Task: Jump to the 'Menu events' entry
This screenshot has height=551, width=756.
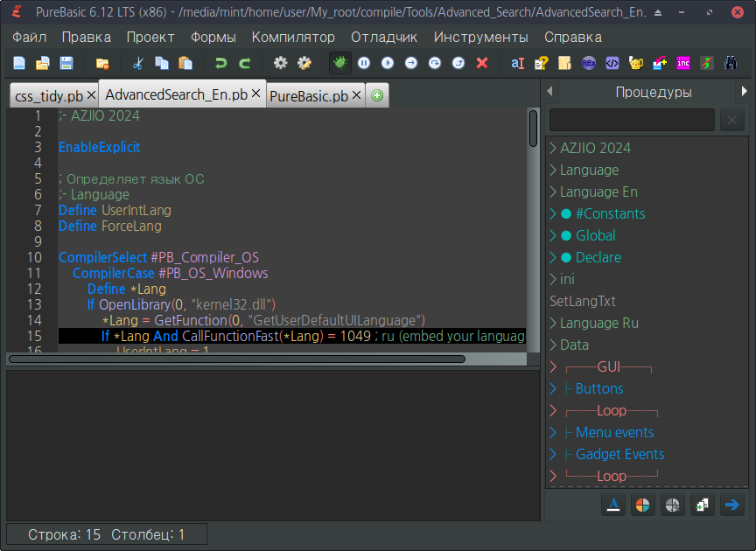Action: 615,432
